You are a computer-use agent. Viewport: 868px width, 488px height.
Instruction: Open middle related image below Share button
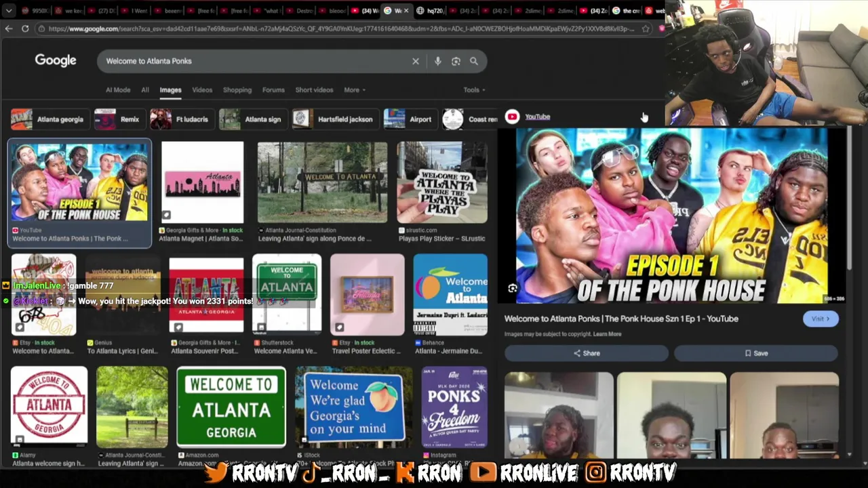click(671, 415)
